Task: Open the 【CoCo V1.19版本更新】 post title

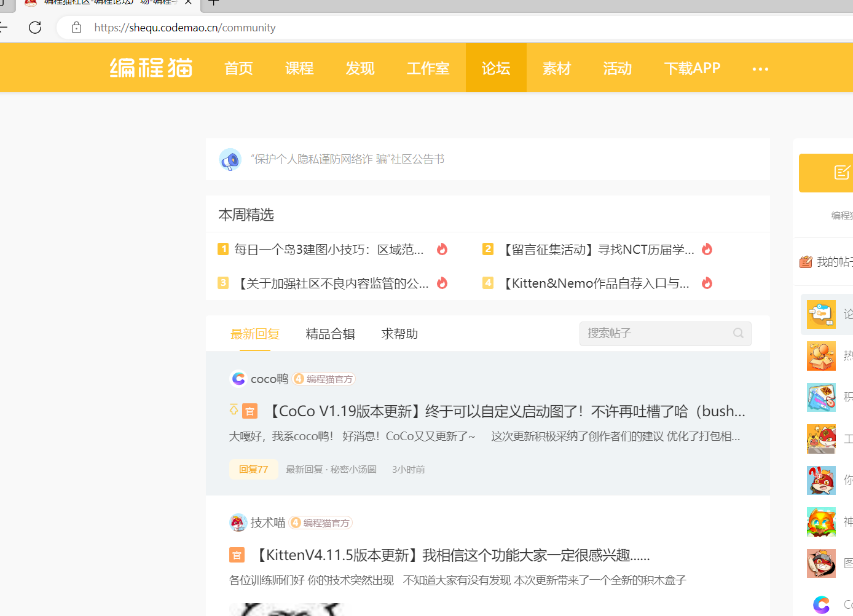Action: click(x=505, y=411)
